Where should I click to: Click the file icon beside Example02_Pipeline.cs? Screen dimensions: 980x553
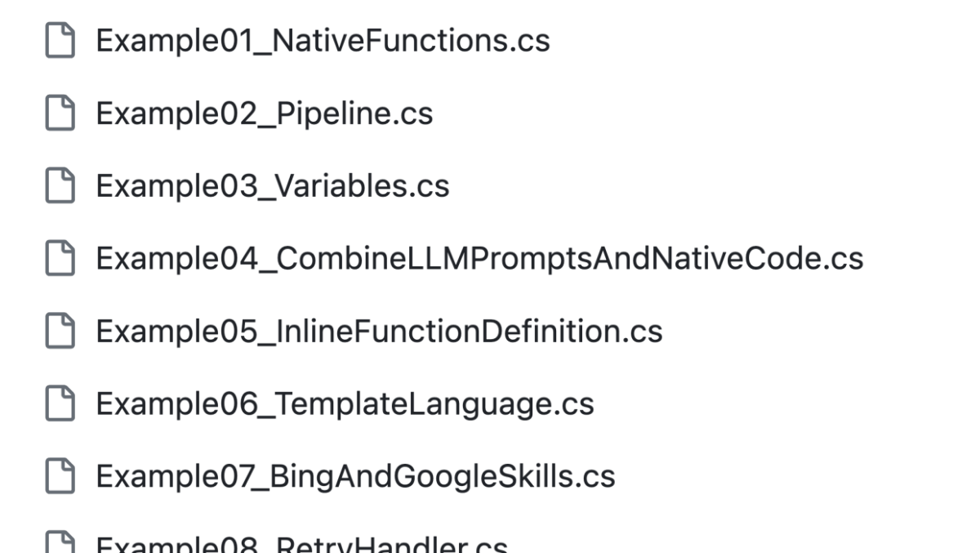tap(58, 113)
